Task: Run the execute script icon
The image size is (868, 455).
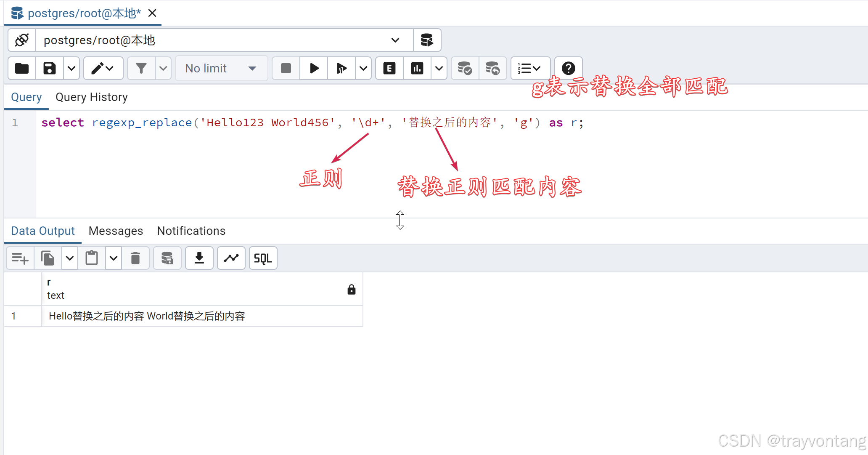Action: click(341, 68)
